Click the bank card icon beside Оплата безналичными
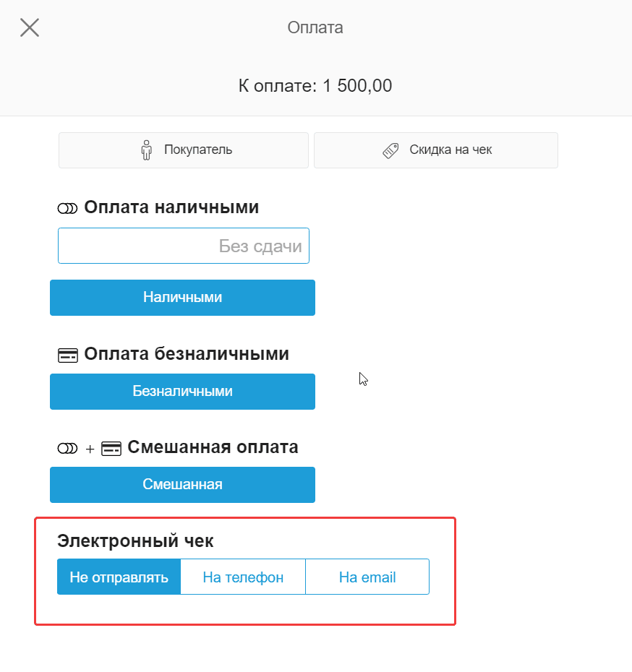 tap(67, 354)
